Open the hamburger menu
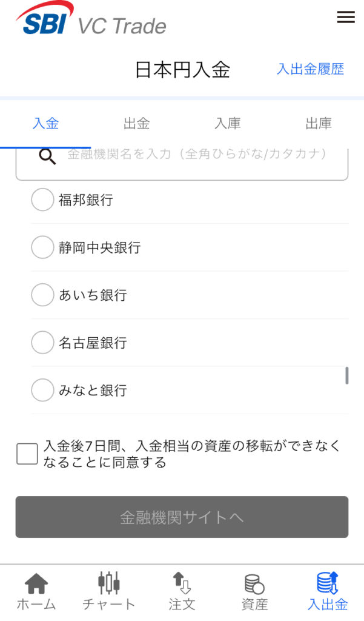The height and width of the screenshot is (621, 364). (x=346, y=18)
